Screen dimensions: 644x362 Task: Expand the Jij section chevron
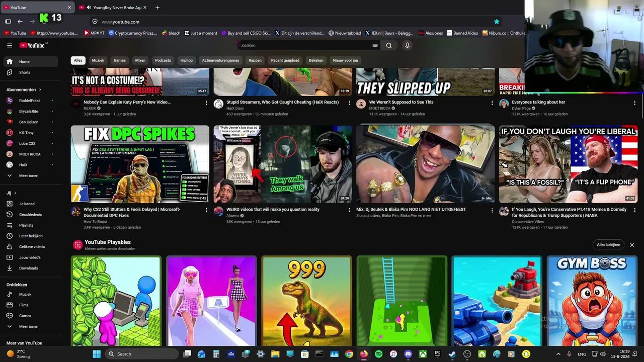tap(15, 193)
